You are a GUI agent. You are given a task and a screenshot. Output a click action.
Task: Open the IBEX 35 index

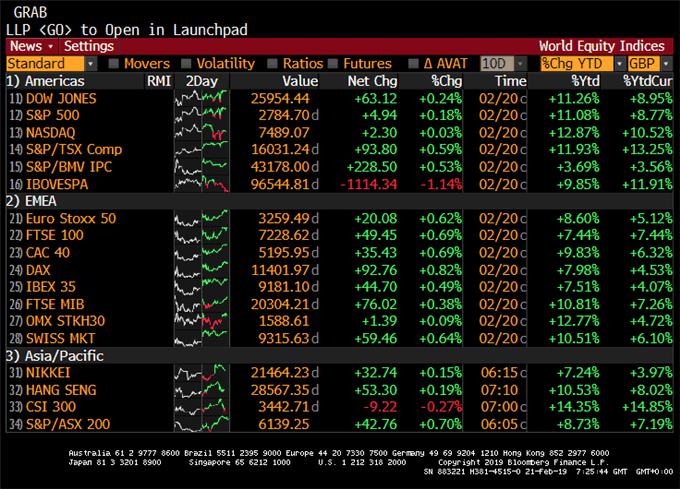click(x=51, y=287)
